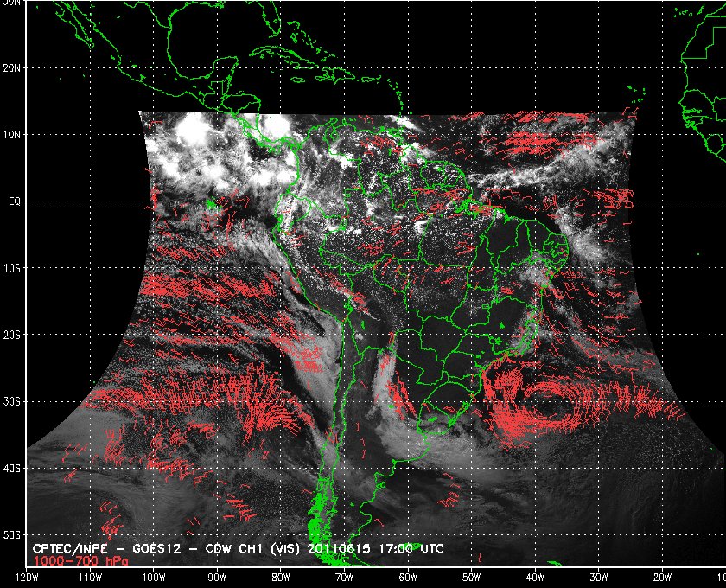
Task: Click the GOES12 satellite name
Action: pyautogui.click(x=156, y=549)
